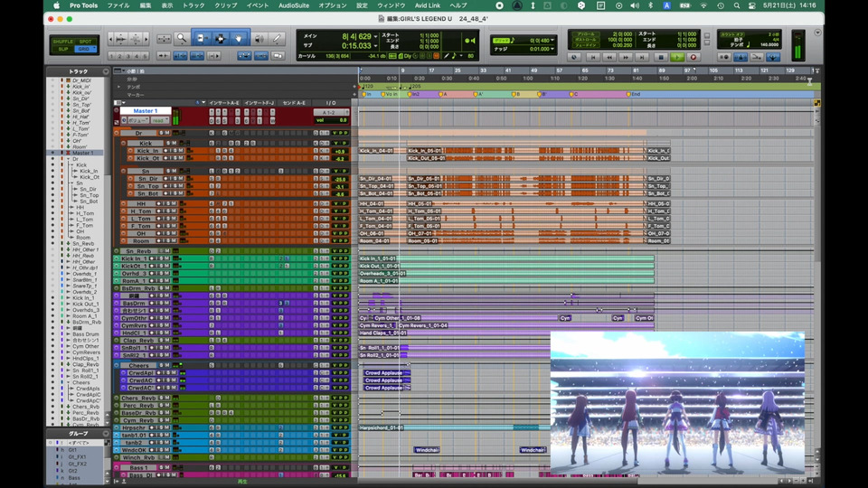This screenshot has height=488, width=868.
Task: Click the MIDI merge button
Action: tap(757, 57)
